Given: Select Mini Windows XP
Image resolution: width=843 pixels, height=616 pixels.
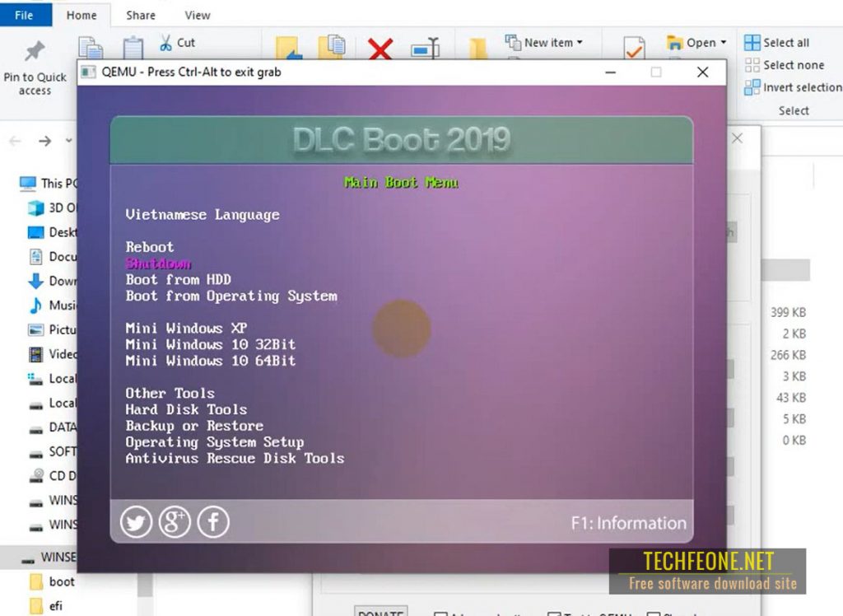Looking at the screenshot, I should coord(186,328).
